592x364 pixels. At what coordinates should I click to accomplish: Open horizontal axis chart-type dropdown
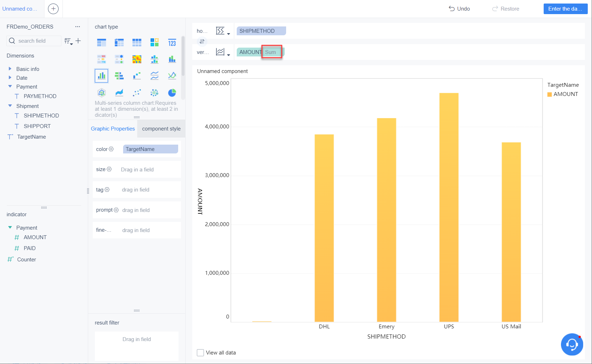point(223,31)
